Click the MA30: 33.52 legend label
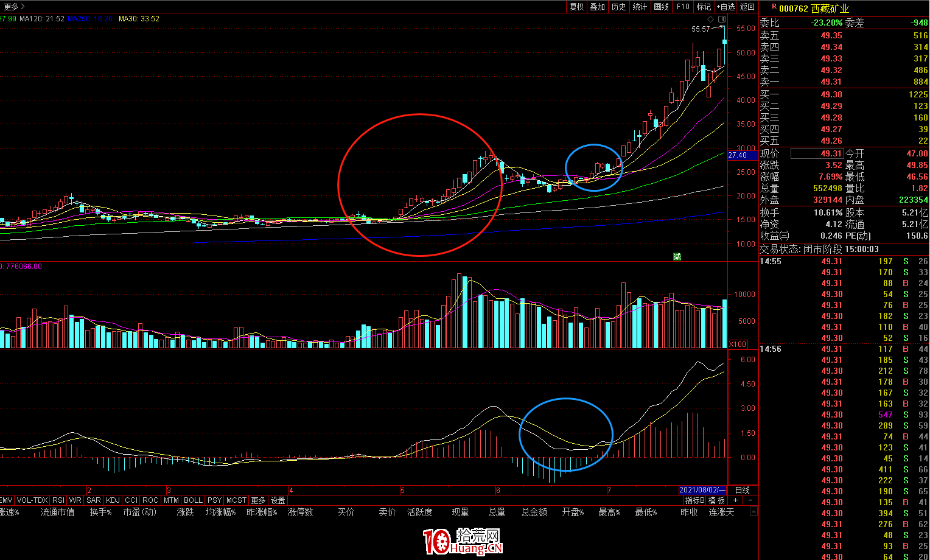The width and height of the screenshot is (930, 560). (139, 19)
